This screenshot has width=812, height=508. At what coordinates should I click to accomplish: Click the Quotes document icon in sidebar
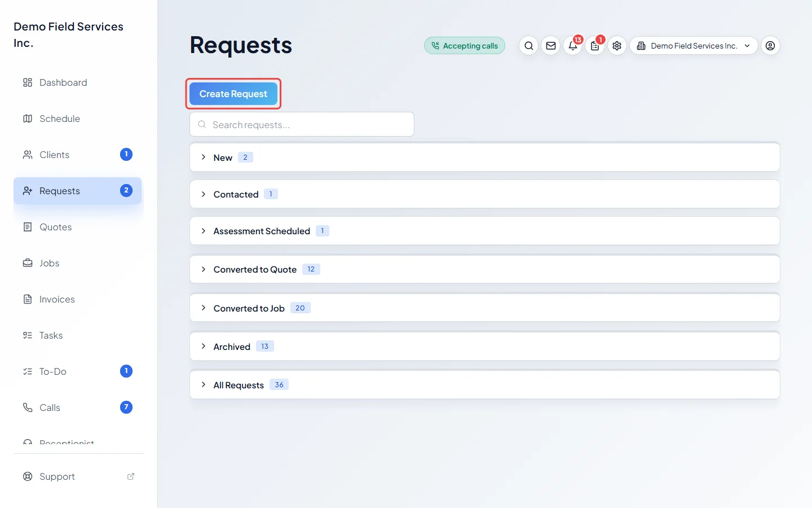pos(28,227)
